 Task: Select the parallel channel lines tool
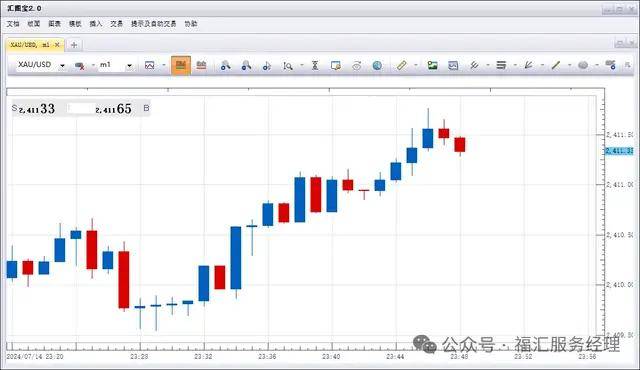[474, 65]
